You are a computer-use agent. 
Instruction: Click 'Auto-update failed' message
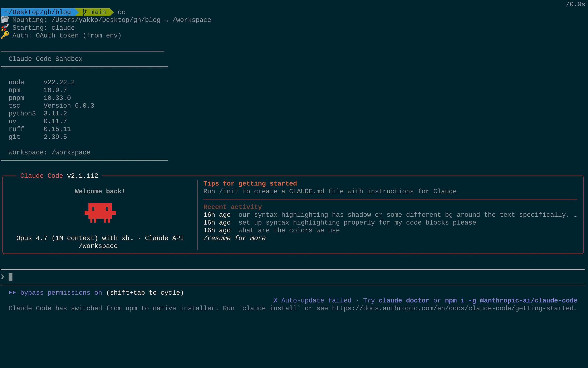(x=316, y=300)
